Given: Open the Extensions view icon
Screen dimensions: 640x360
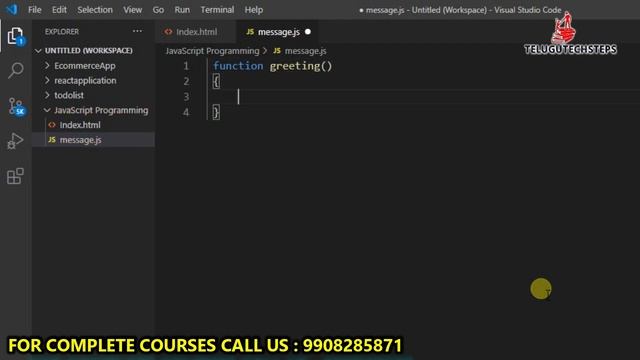Looking at the screenshot, I should [x=16, y=176].
